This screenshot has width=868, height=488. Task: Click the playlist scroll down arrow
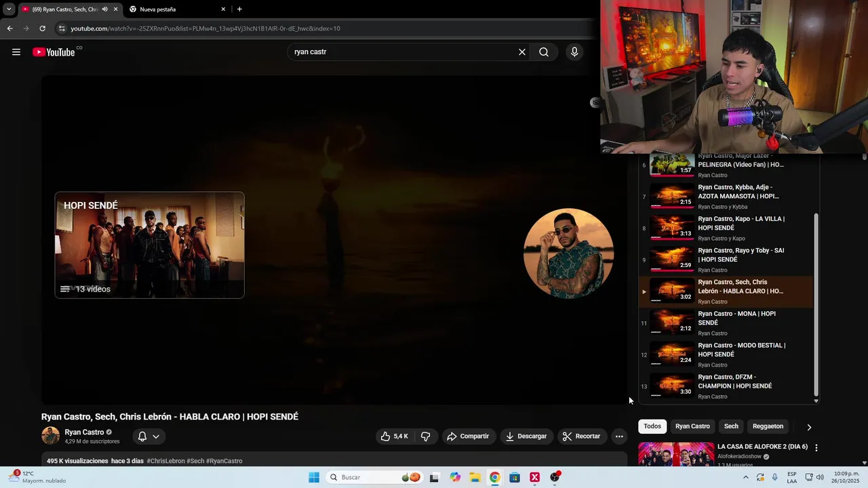coord(816,401)
